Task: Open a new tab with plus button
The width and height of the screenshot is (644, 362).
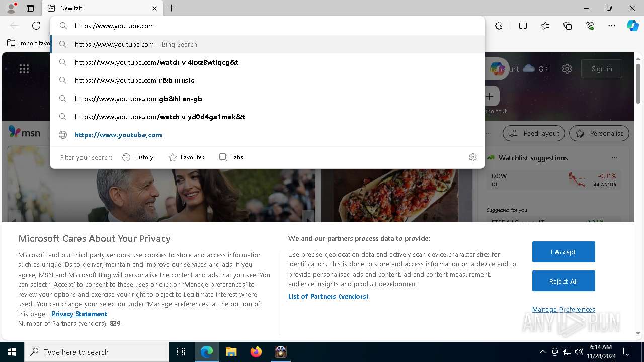Action: coord(172,8)
